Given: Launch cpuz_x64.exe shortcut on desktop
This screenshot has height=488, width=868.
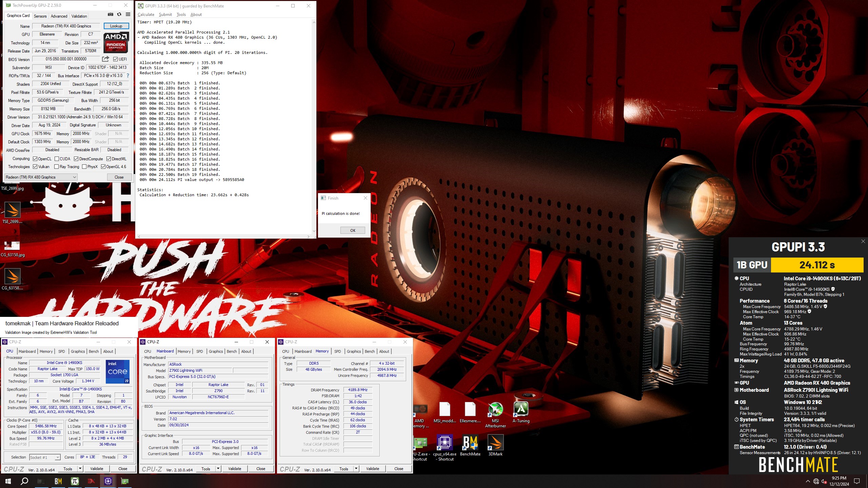Looking at the screenshot, I should [x=445, y=448].
